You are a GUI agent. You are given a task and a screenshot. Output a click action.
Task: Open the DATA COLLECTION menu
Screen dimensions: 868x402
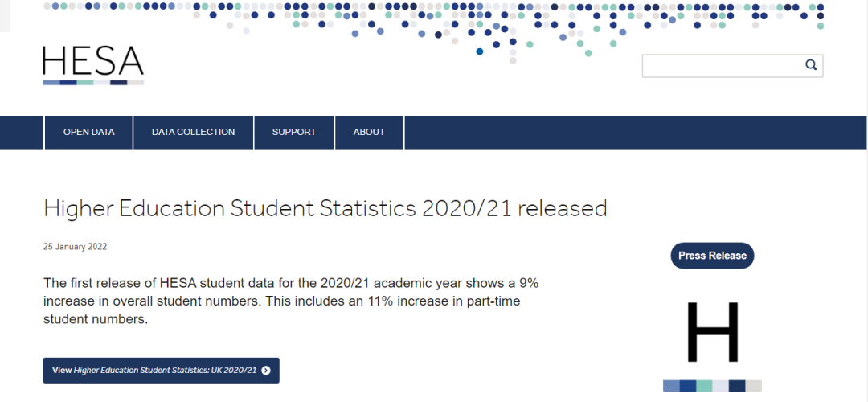point(193,133)
